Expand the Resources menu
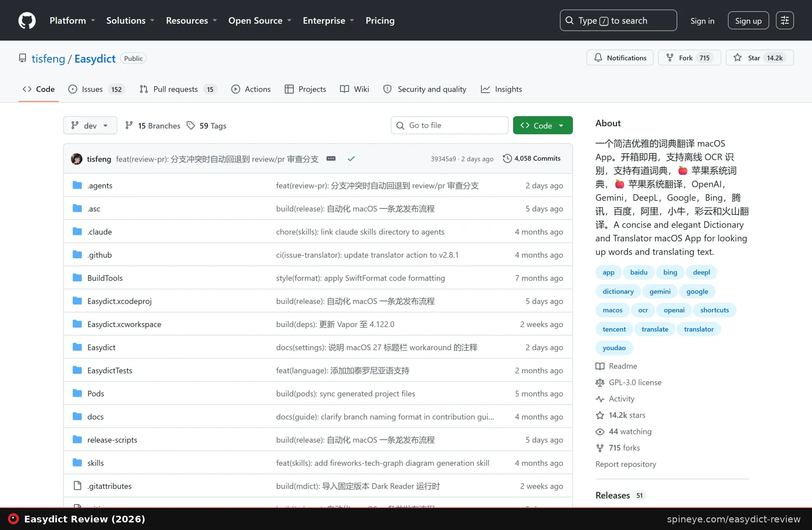Viewport: 812px width, 530px height. 191,21
